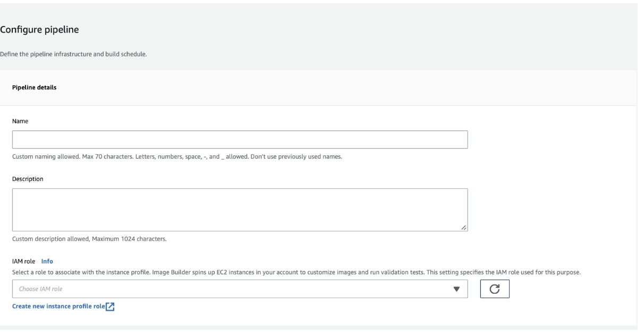
Task: Click the Configure pipeline page title
Action: click(39, 30)
